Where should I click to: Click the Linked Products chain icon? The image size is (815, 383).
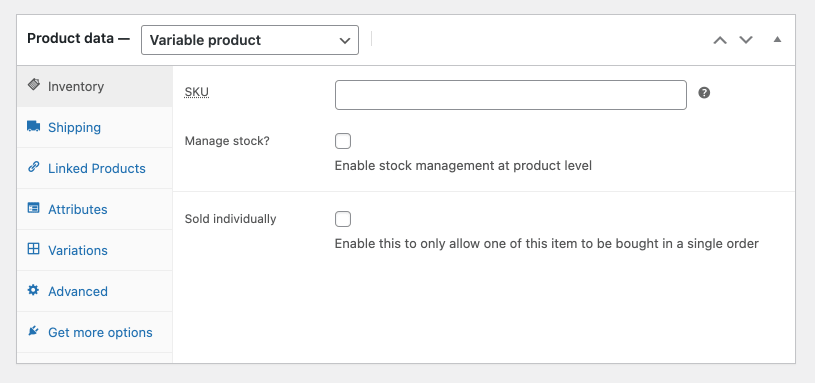[x=33, y=167]
